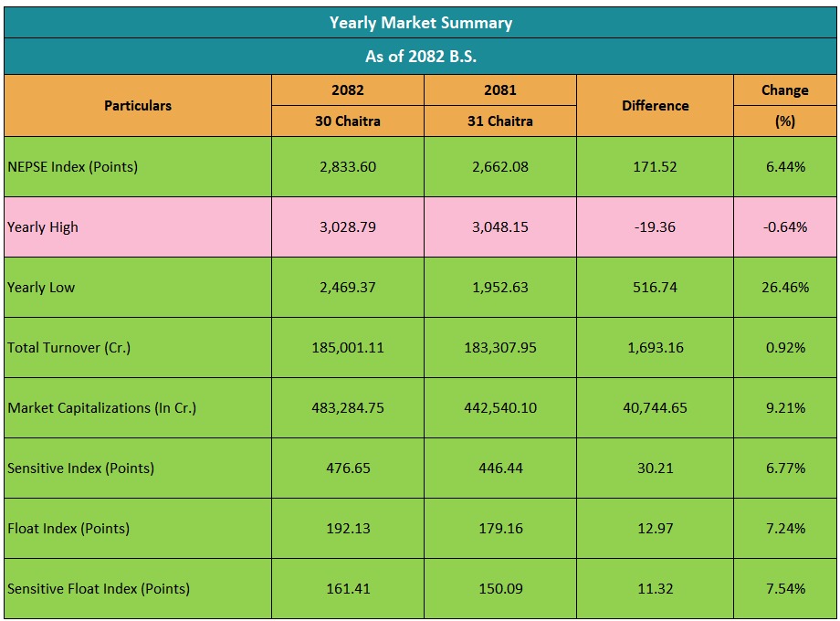Select market cap value 483,284.75
840x621 pixels.
pos(347,408)
